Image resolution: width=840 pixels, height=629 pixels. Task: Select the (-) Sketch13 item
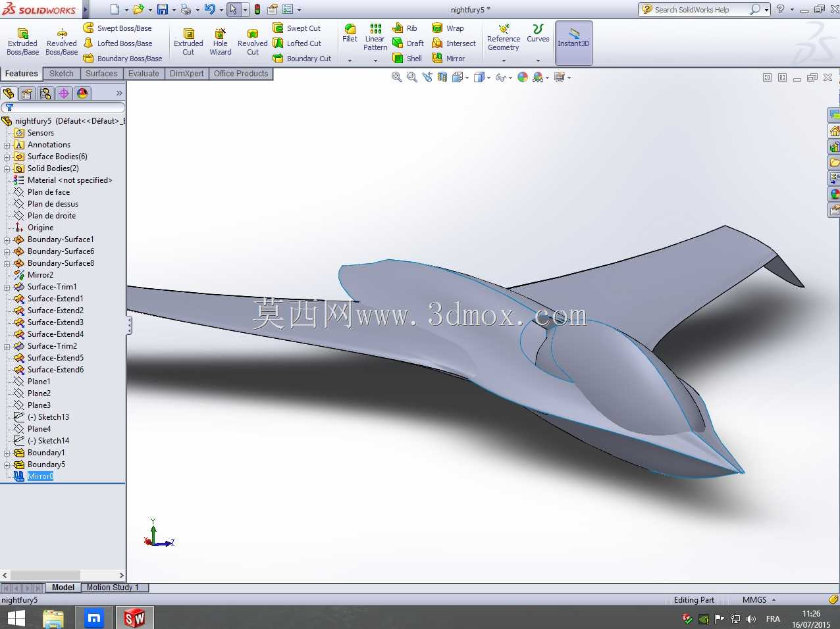pos(48,417)
